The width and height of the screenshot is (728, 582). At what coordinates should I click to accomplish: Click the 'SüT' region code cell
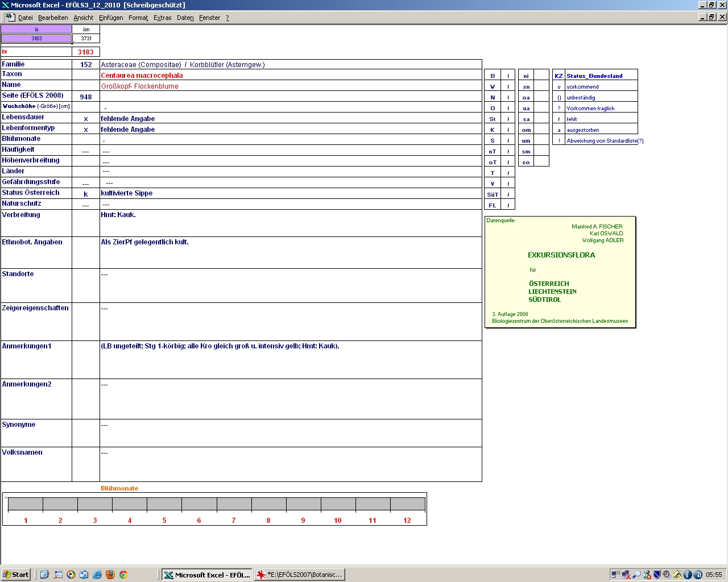pyautogui.click(x=493, y=194)
